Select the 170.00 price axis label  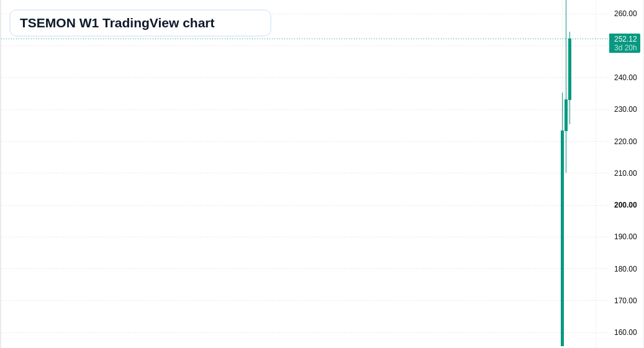click(625, 301)
